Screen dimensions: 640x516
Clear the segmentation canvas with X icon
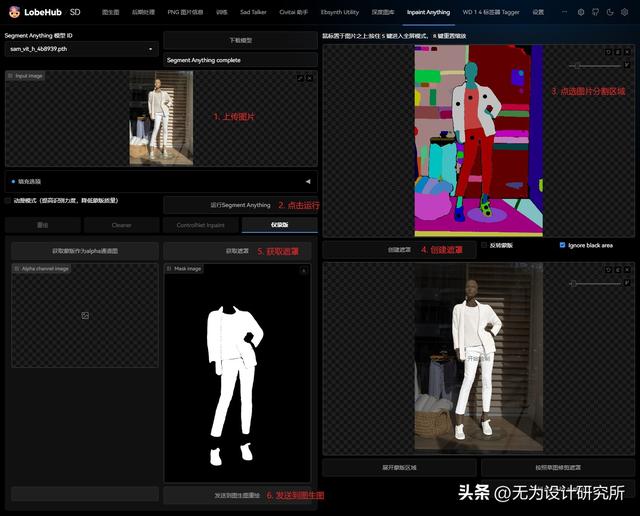[x=627, y=51]
